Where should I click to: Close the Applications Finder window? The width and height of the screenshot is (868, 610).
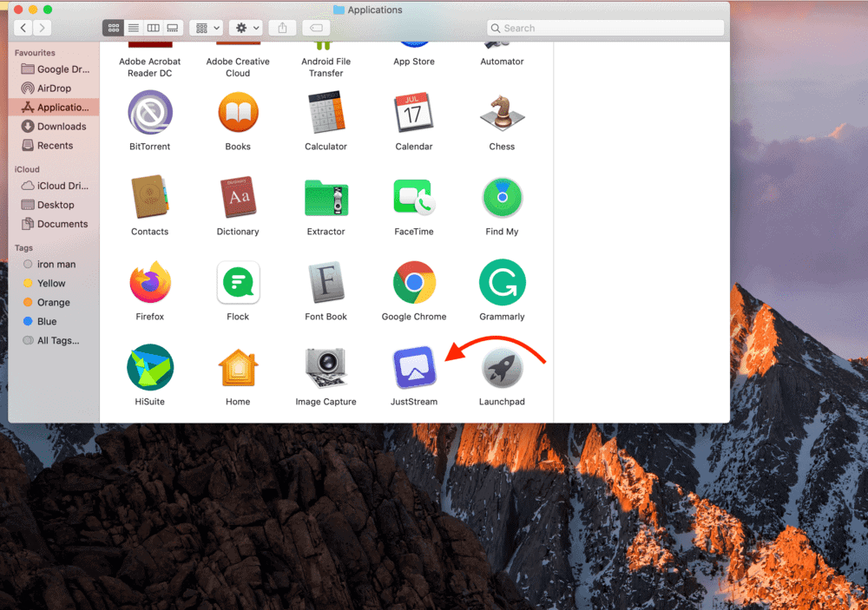tap(17, 10)
